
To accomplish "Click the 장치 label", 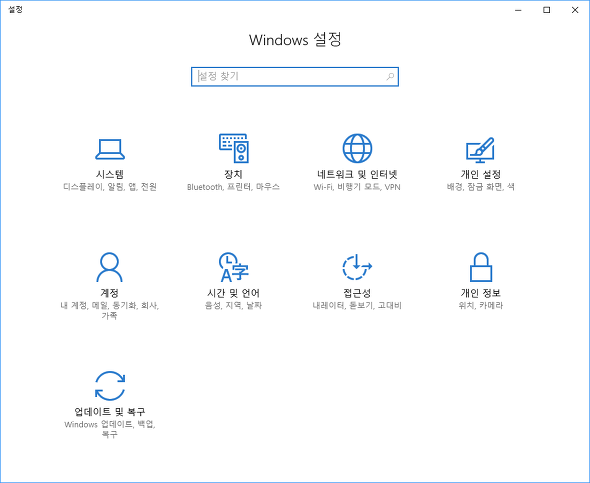I will point(233,174).
